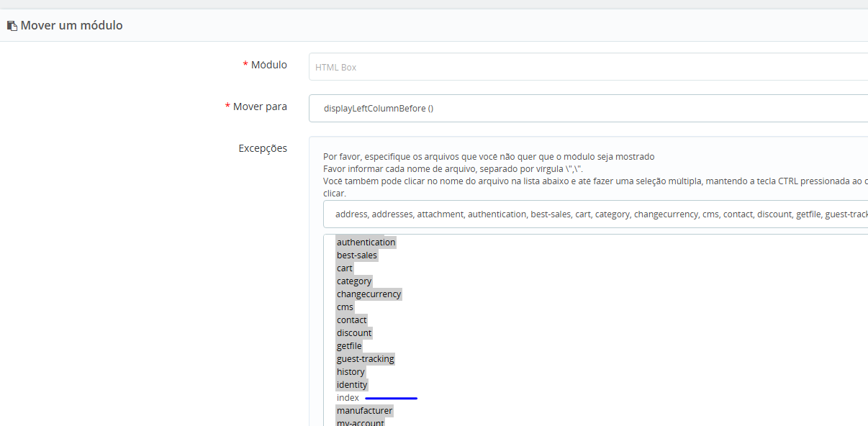The image size is (868, 426).
Task: Choose contact list entry
Action: pos(352,320)
